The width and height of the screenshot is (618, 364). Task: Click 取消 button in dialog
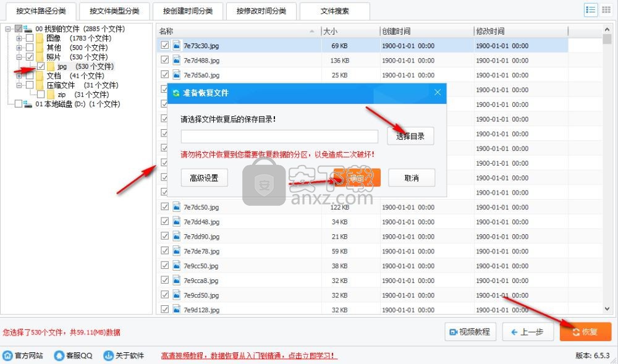412,177
